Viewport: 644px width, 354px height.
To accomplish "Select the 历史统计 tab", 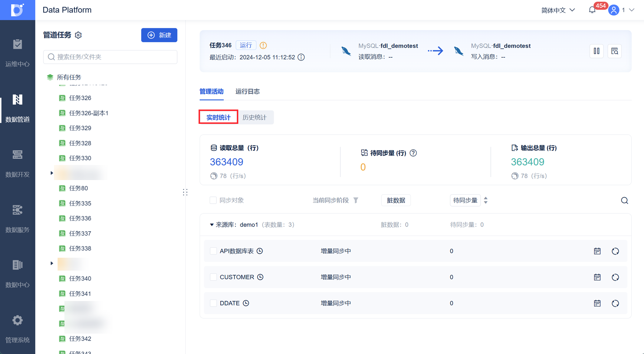I will click(x=254, y=117).
